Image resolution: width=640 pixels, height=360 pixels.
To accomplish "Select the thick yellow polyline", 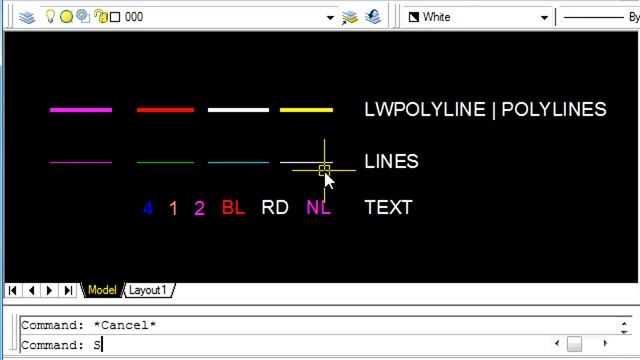I will 306,110.
